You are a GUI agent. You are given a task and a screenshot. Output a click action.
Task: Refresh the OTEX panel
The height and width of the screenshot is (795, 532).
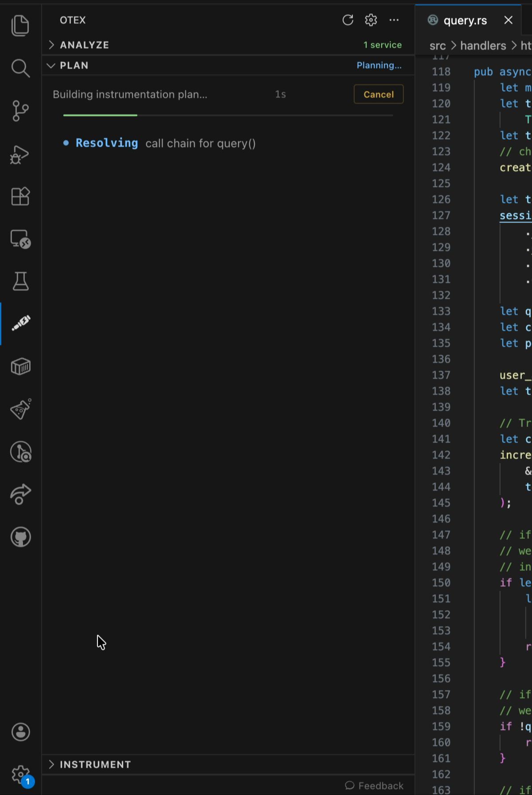(x=348, y=20)
